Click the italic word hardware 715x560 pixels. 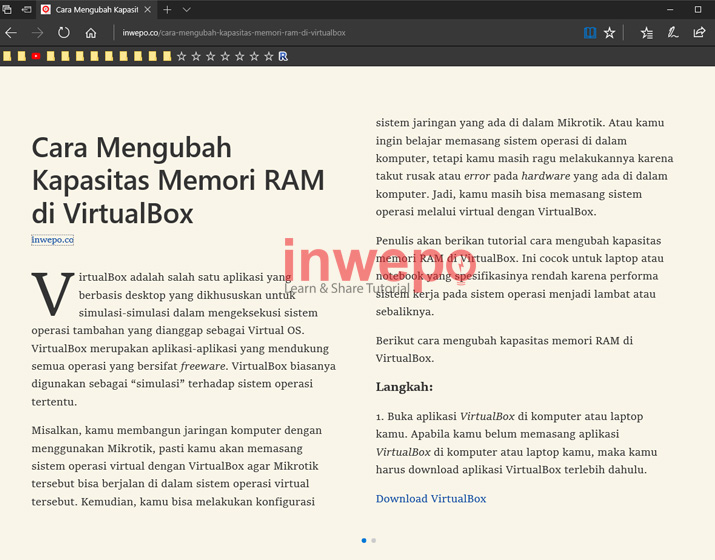coord(546,176)
